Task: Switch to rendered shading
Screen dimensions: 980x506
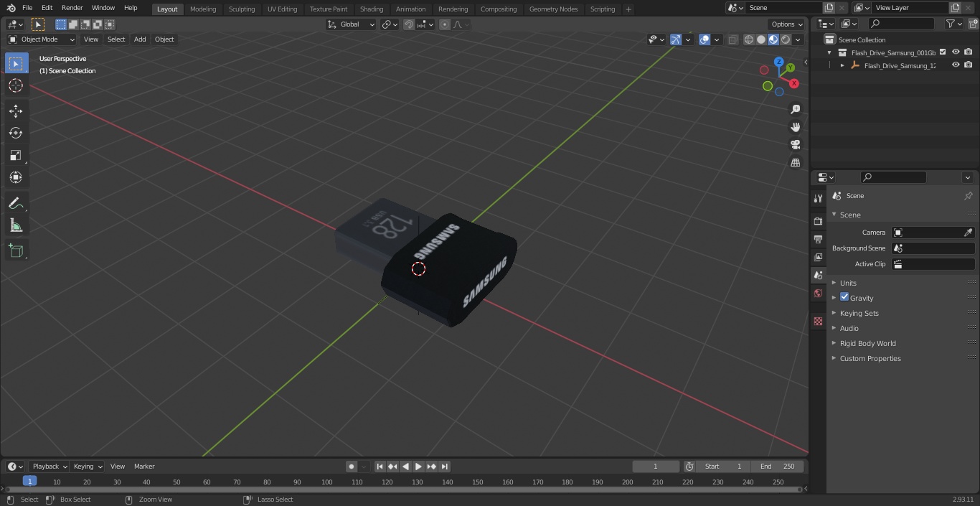Action: point(786,39)
